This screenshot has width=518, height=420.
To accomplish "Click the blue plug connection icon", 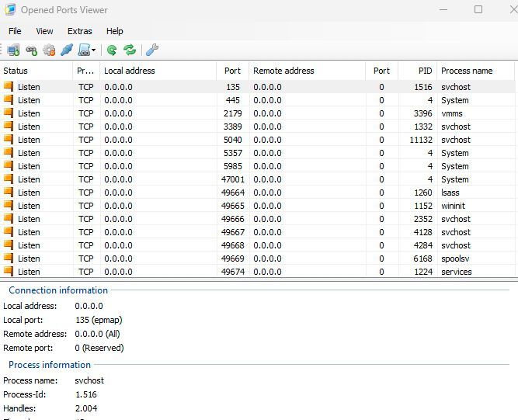I will [x=67, y=50].
